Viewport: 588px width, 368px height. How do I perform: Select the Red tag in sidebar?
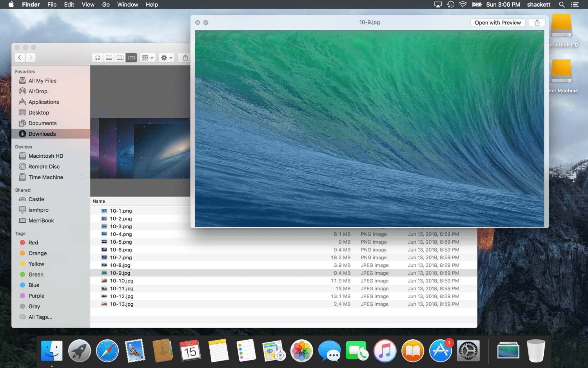coord(33,243)
